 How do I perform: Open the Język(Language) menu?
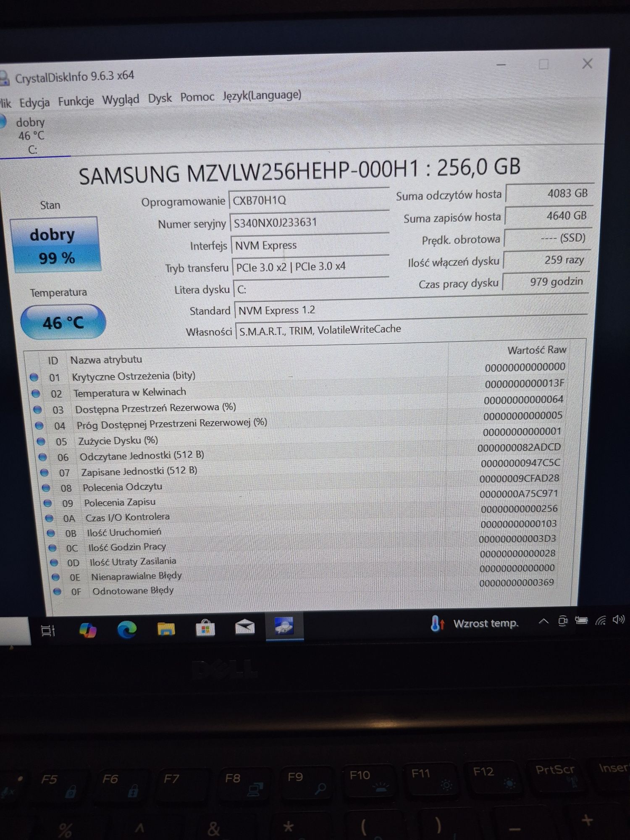click(x=262, y=95)
